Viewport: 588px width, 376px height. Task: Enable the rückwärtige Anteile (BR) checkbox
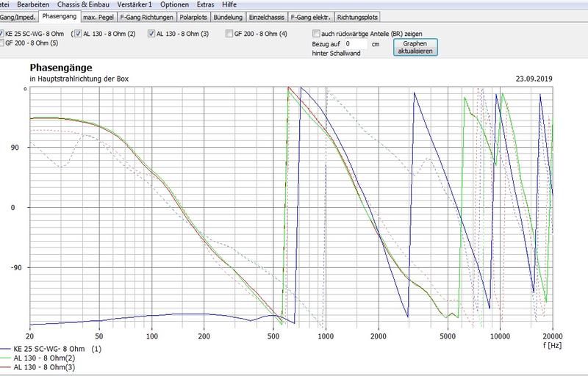pos(316,34)
